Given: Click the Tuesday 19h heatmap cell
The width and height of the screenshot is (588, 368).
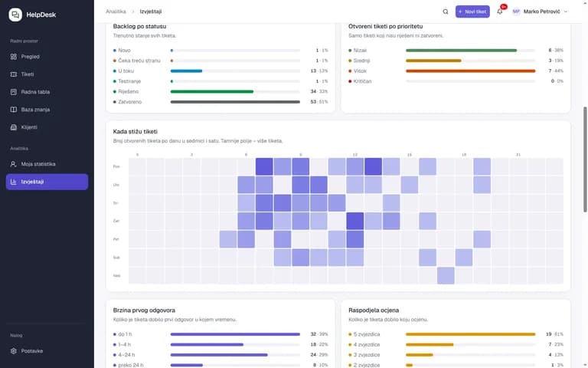Looking at the screenshot, I should (x=482, y=185).
